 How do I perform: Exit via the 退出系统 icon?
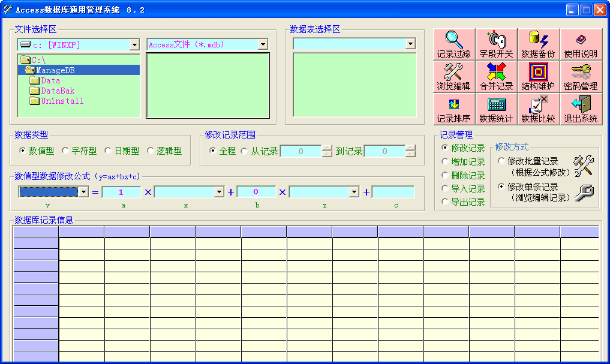[x=581, y=109]
